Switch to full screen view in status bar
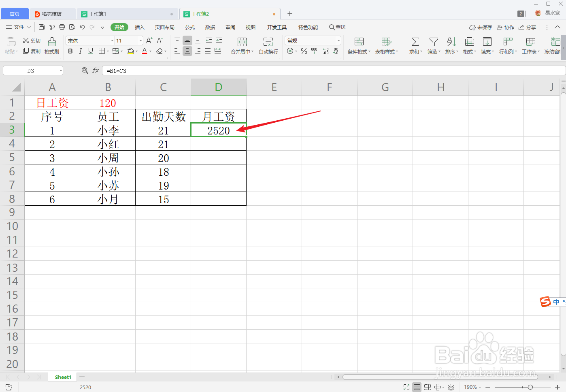566x392 pixels. click(x=406, y=387)
